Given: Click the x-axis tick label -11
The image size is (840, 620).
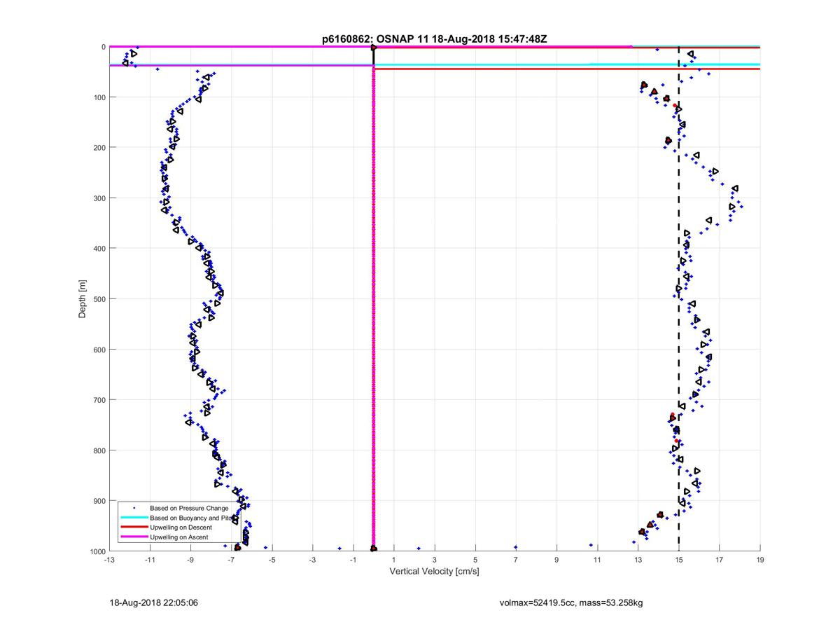Looking at the screenshot, I should (x=150, y=560).
